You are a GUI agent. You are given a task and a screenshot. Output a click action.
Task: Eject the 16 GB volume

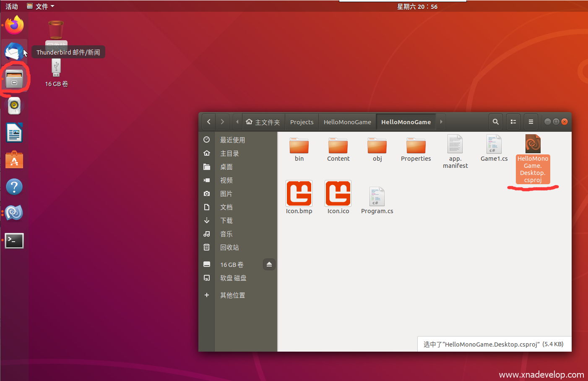pyautogui.click(x=269, y=264)
